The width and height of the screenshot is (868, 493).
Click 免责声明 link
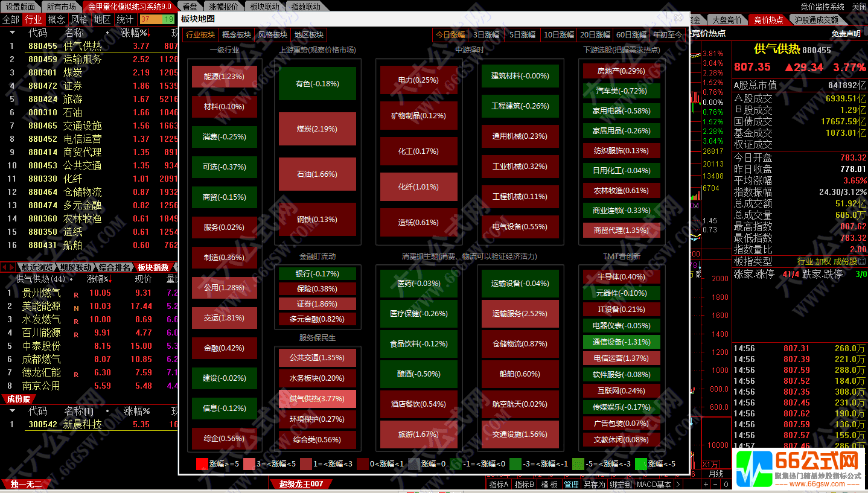(x=846, y=34)
